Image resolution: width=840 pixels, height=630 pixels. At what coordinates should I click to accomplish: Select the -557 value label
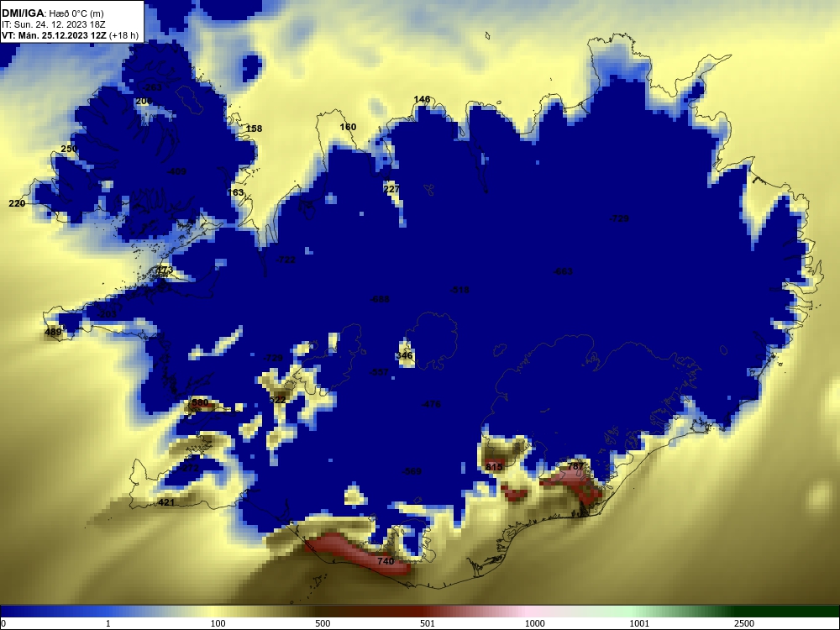[379, 372]
